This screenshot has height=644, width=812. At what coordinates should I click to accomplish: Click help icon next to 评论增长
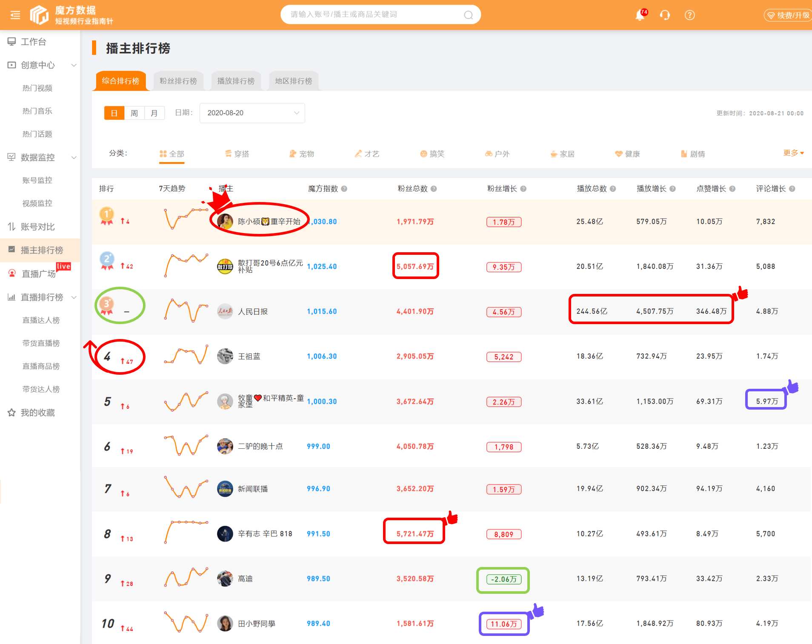792,189
